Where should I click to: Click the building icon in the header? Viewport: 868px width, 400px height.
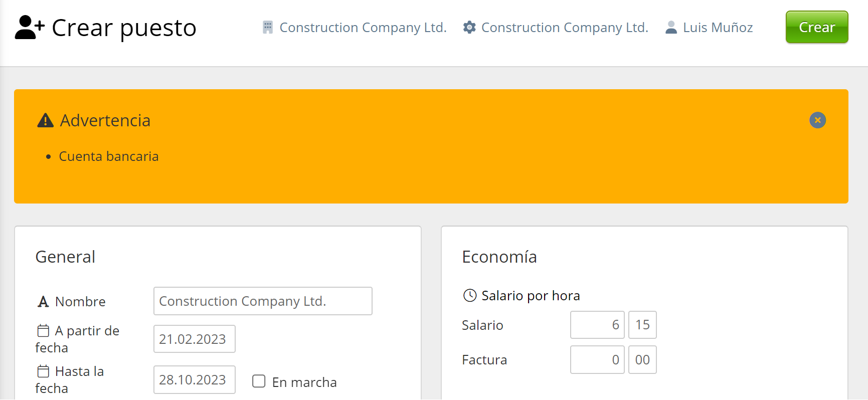point(268,28)
